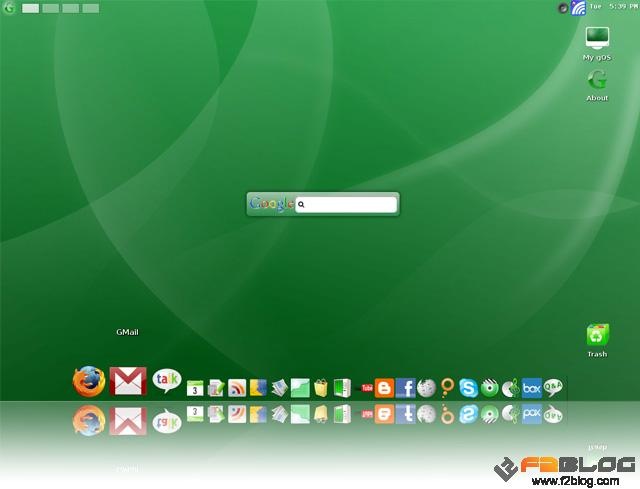
Task: Open the Google Calendar dock icon
Action: 195,388
